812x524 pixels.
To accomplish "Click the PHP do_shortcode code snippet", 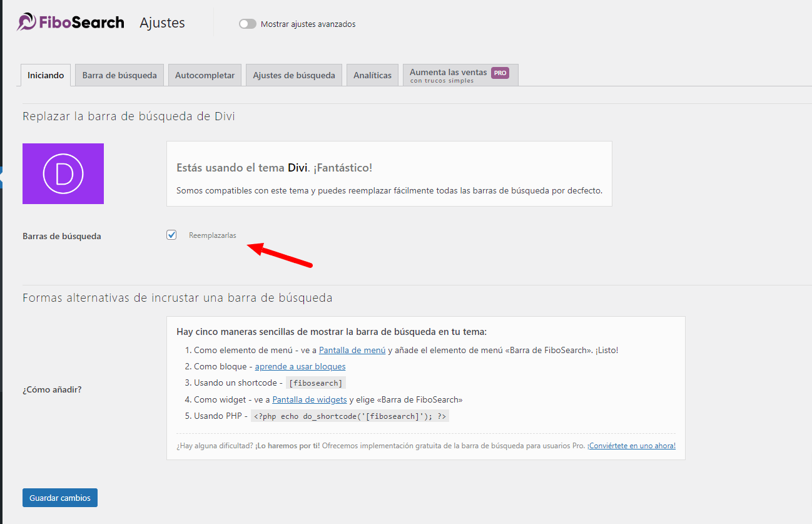I will (x=350, y=416).
